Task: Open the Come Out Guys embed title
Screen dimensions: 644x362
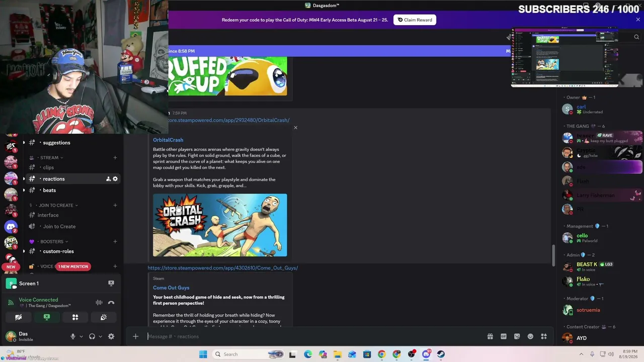Action: click(171, 288)
